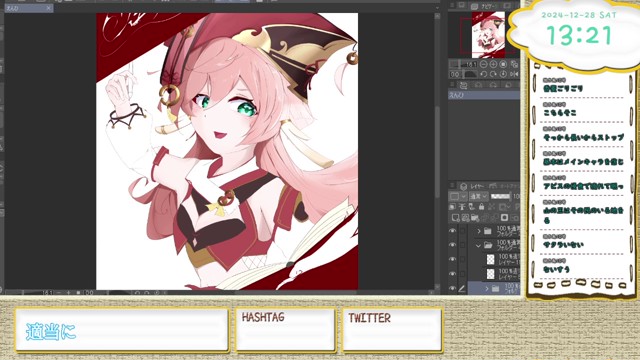Collapse the open layer folder
The width and height of the screenshot is (640, 360).
coord(479,246)
